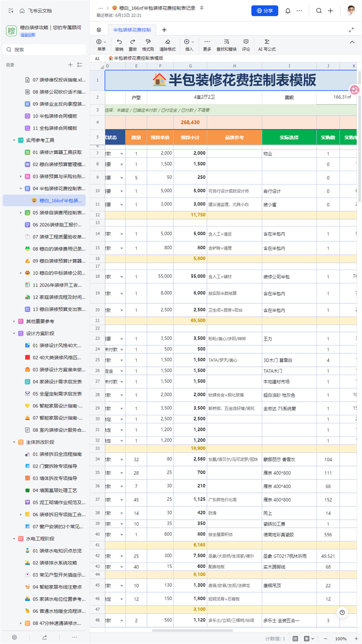The width and height of the screenshot is (362, 644).
Task: Open the 未付款 status dropdown in row 24
Action: tap(122, 350)
